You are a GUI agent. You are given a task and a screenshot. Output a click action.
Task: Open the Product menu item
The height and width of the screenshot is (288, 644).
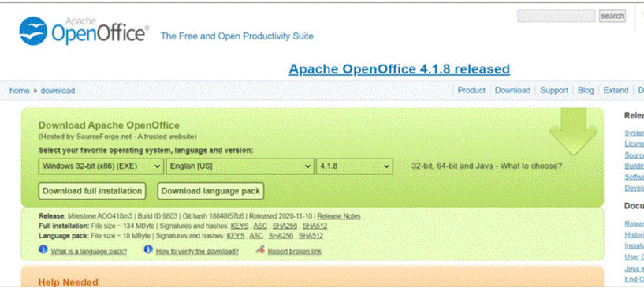pyautogui.click(x=471, y=91)
